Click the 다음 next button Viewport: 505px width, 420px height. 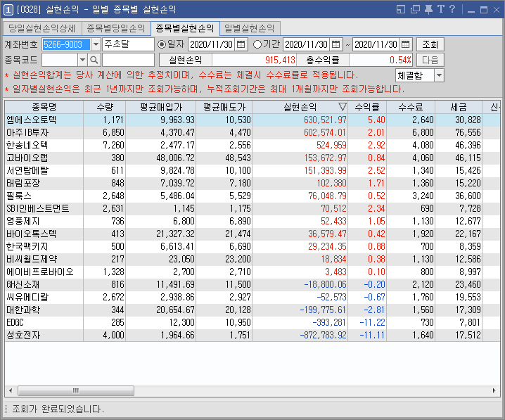click(430, 60)
